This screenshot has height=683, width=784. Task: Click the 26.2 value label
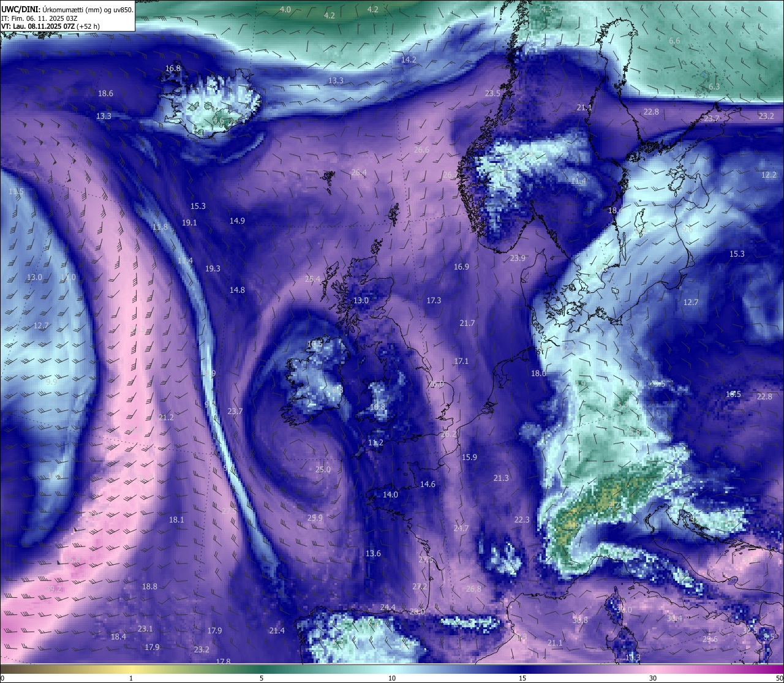point(449,434)
